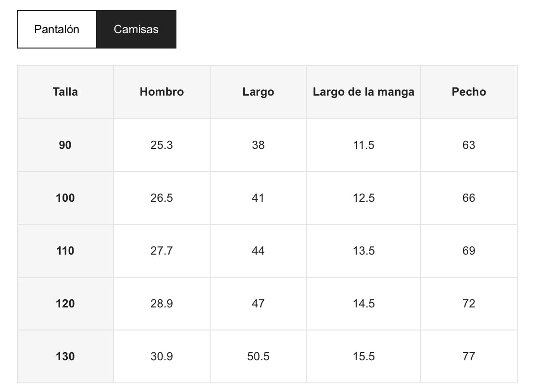The image size is (537, 392).
Task: Select the size 90 row label
Action: point(65,145)
